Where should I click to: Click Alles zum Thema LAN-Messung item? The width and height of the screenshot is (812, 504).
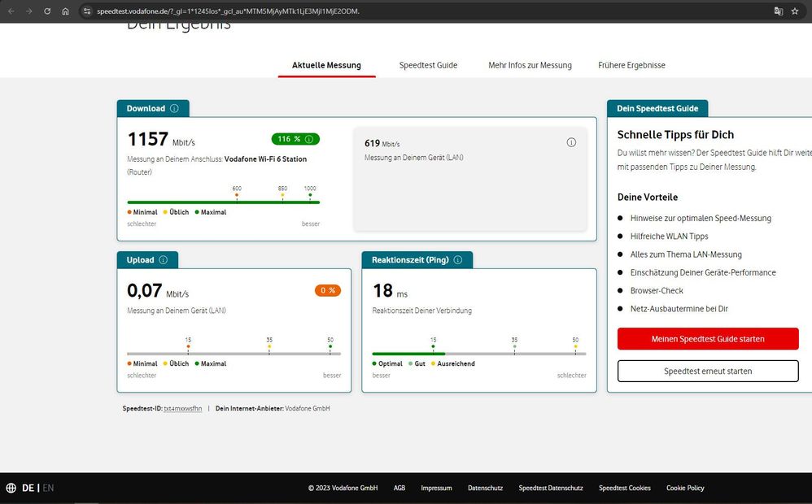[686, 254]
